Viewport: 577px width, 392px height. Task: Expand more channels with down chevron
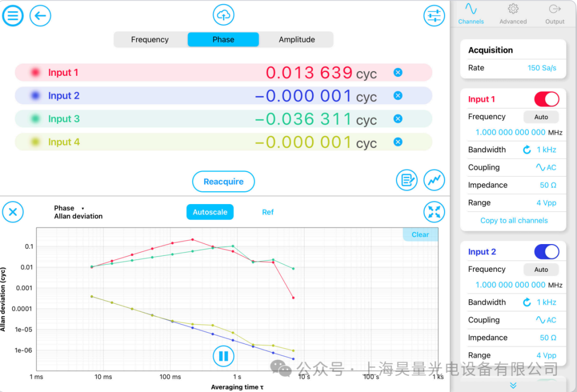coord(513,385)
